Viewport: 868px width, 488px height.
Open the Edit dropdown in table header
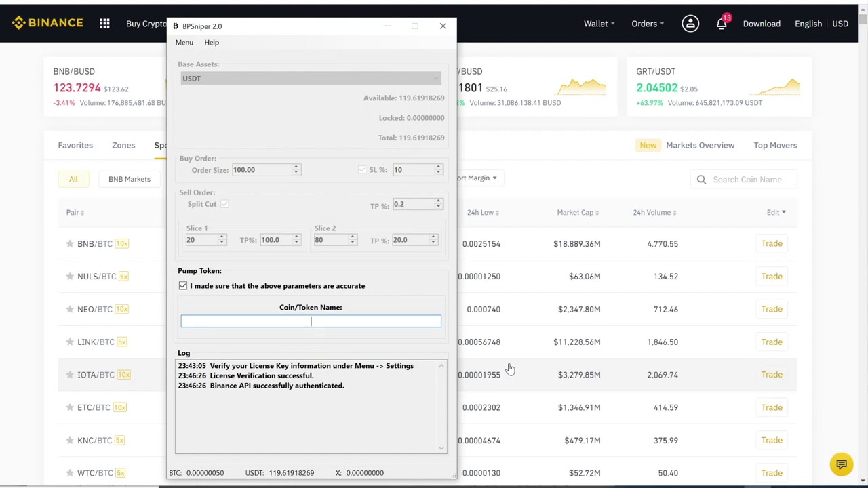776,212
